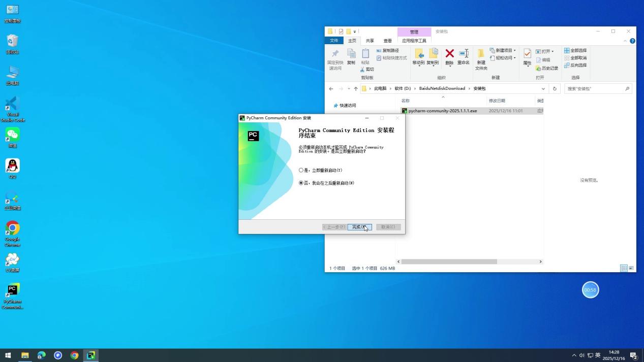Expand the address bar dropdown chevron
This screenshot has height=362, width=644.
[x=543, y=88]
